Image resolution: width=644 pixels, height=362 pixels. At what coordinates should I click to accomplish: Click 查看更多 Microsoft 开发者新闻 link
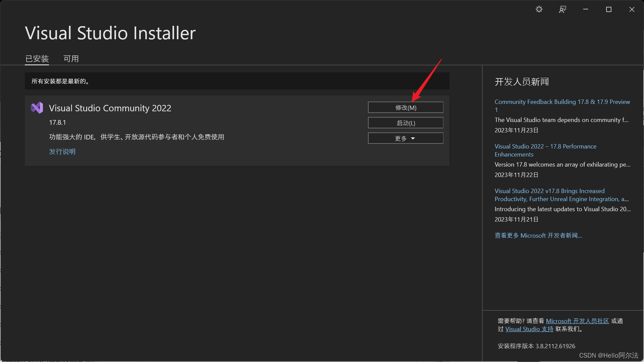[538, 235]
